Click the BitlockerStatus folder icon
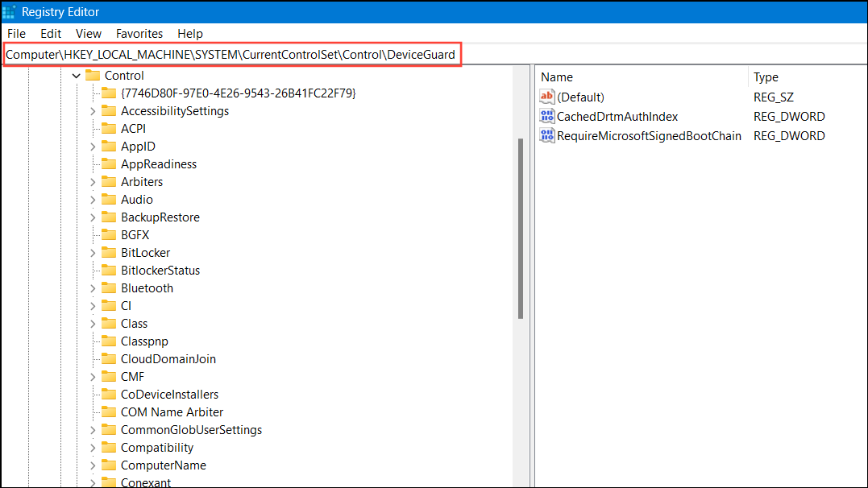Screen dimensions: 868x488 [109, 270]
